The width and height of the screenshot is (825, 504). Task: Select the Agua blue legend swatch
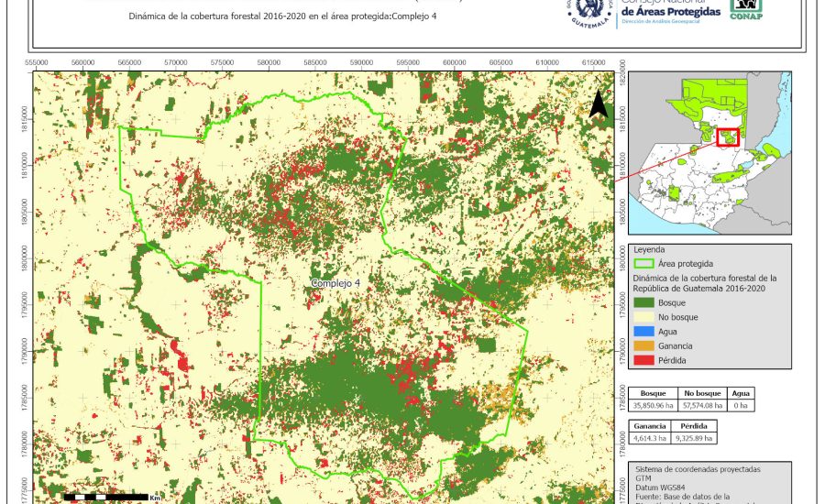point(644,331)
